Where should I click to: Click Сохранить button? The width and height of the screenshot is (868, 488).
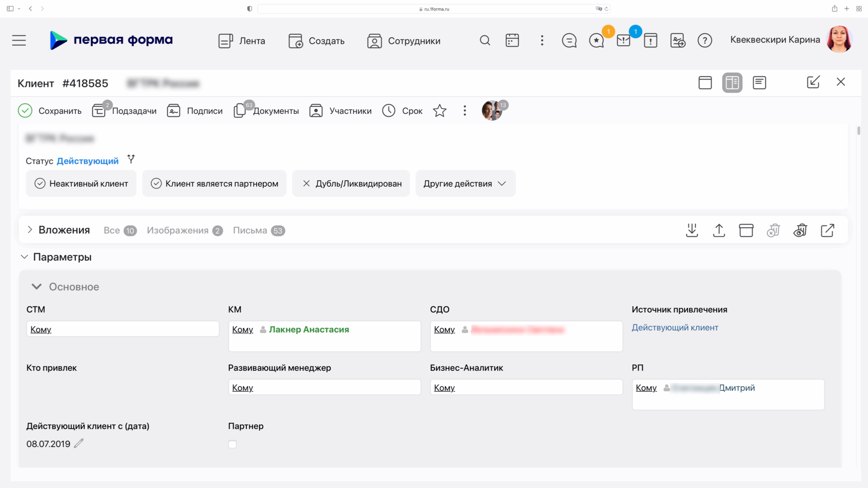(50, 111)
